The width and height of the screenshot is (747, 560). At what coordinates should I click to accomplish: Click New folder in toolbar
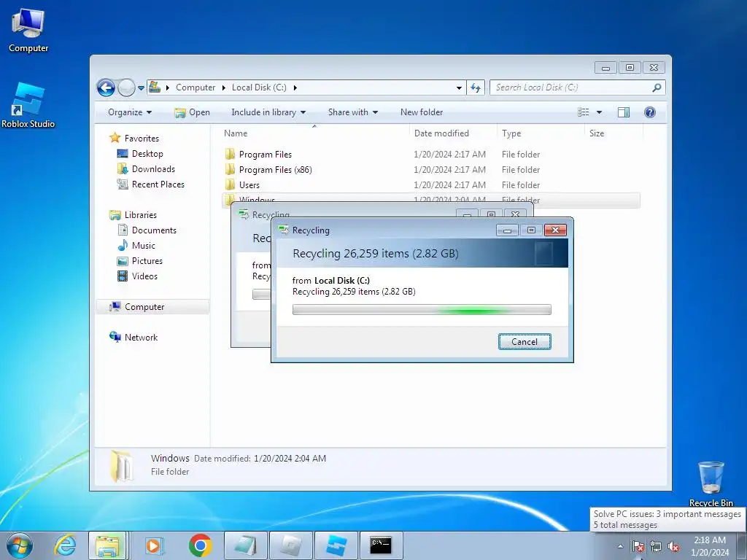[422, 112]
